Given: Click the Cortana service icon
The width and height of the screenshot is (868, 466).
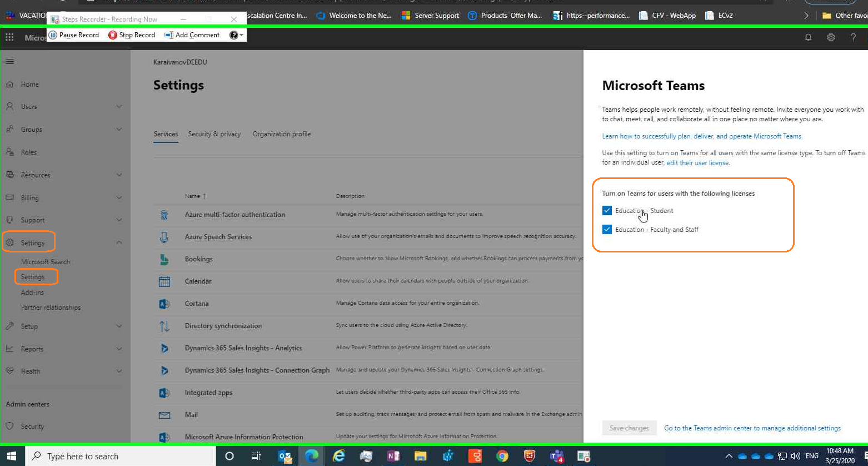Looking at the screenshot, I should [x=164, y=304].
